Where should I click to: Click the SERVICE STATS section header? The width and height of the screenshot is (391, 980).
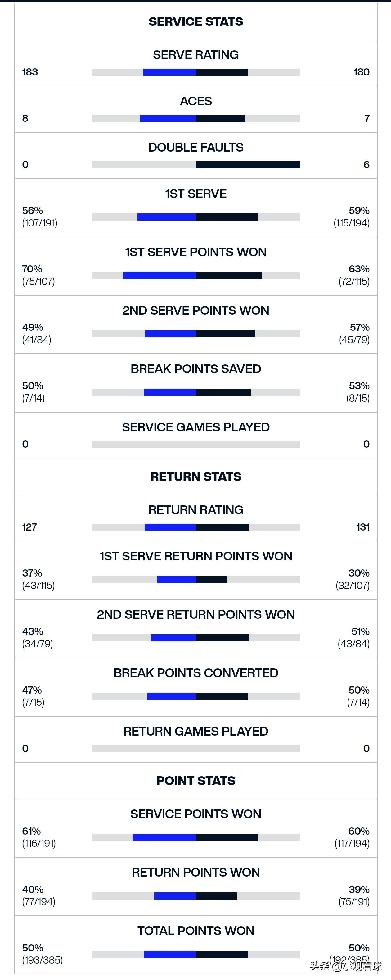[x=196, y=22]
